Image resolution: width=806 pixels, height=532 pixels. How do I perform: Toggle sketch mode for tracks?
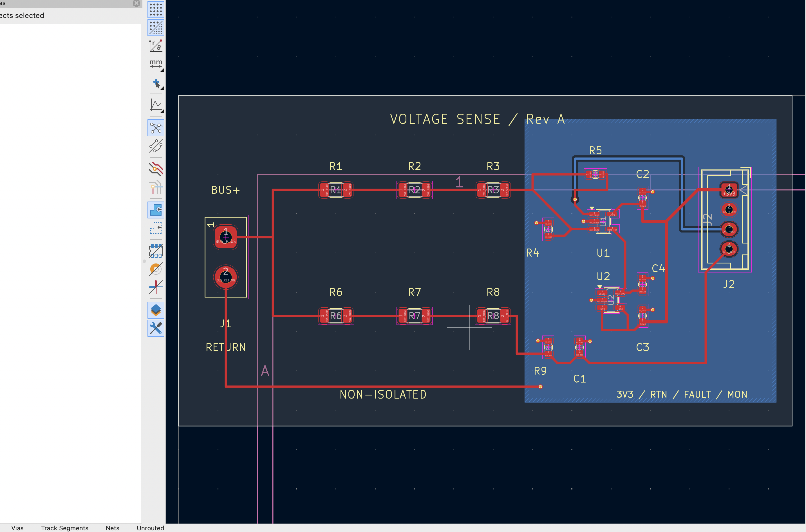click(156, 287)
